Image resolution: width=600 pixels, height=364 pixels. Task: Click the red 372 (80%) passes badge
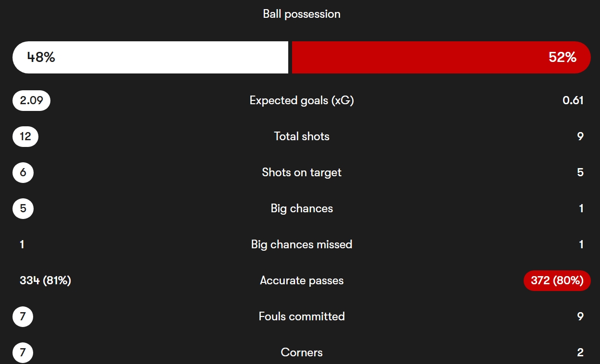tap(557, 280)
